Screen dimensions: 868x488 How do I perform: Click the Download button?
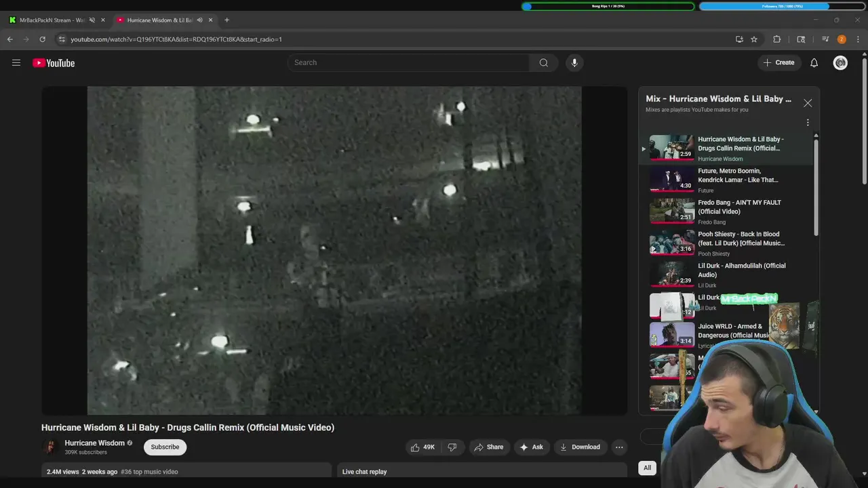[580, 447]
